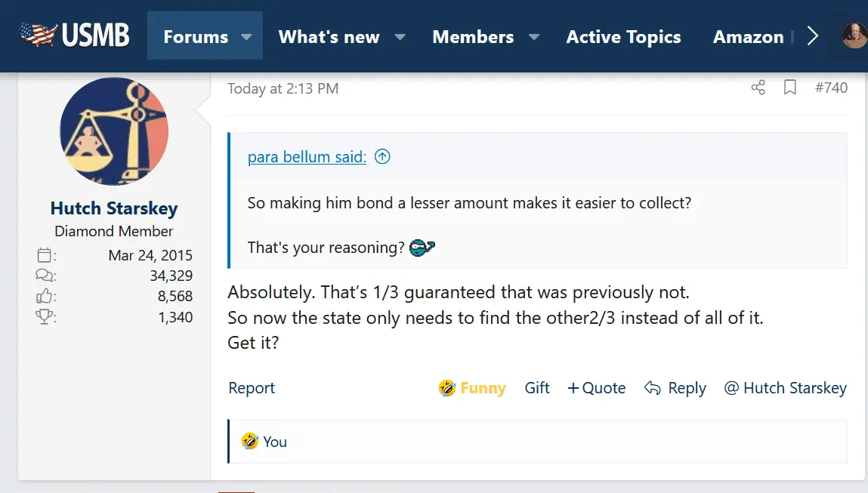
Task: Open Hutch Starskey's scales avatar
Action: pos(114,131)
